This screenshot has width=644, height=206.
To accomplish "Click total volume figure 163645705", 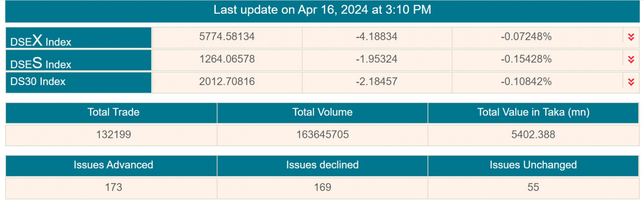I will pyautogui.click(x=322, y=135).
